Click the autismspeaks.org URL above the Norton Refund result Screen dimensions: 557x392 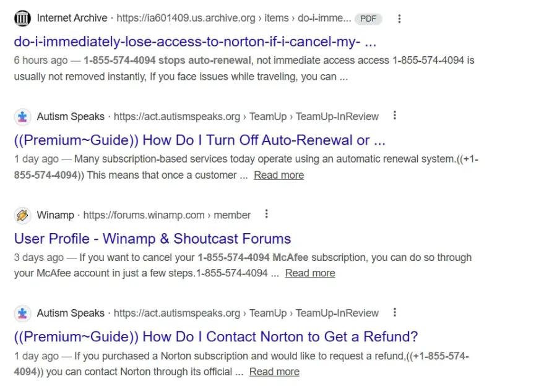[246, 313]
